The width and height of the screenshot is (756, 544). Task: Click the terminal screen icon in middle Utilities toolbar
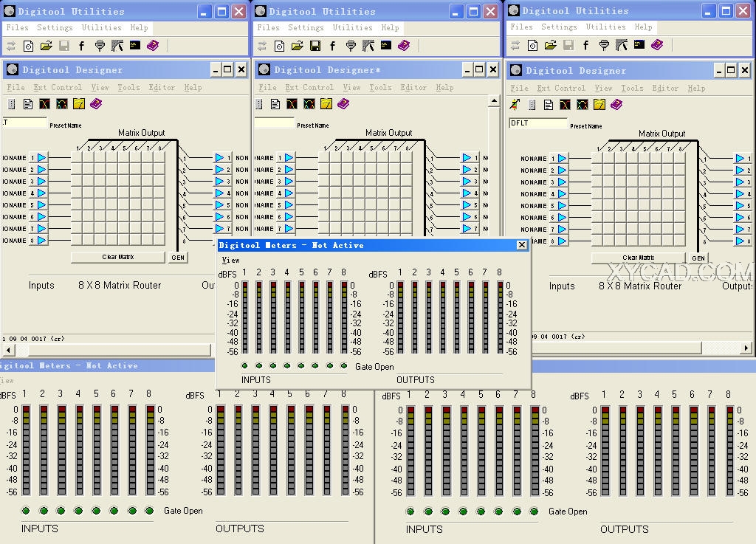pos(386,45)
